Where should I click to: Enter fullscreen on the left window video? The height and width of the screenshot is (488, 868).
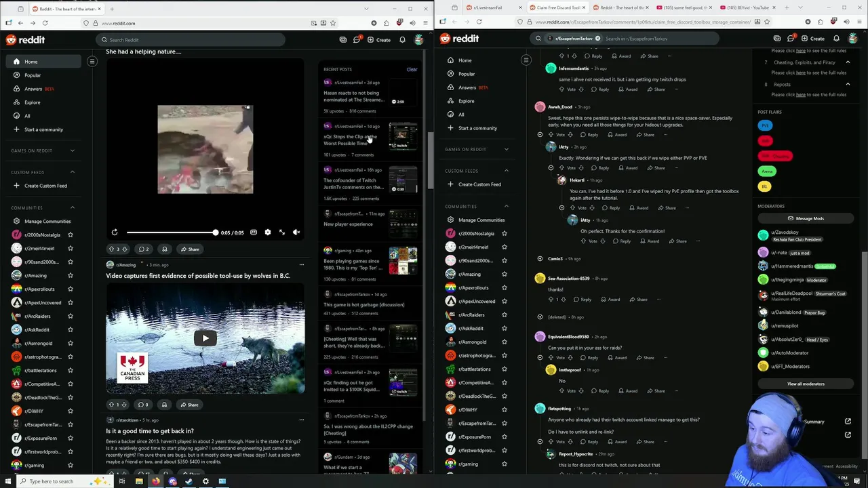[282, 232]
